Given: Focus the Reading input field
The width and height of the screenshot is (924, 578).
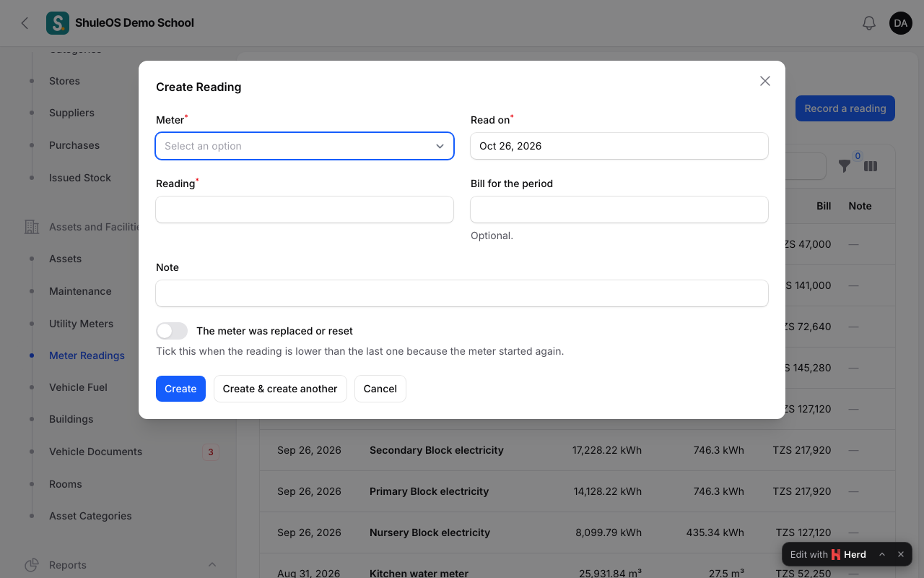Looking at the screenshot, I should [x=305, y=210].
